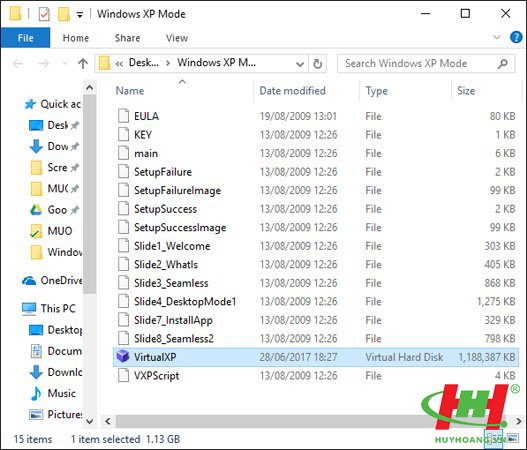Select the Slide3_Seamless file

tap(316, 283)
